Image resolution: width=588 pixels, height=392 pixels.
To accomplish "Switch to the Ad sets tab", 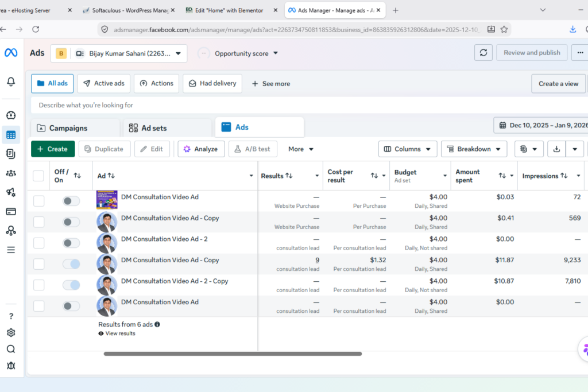I will (168, 128).
